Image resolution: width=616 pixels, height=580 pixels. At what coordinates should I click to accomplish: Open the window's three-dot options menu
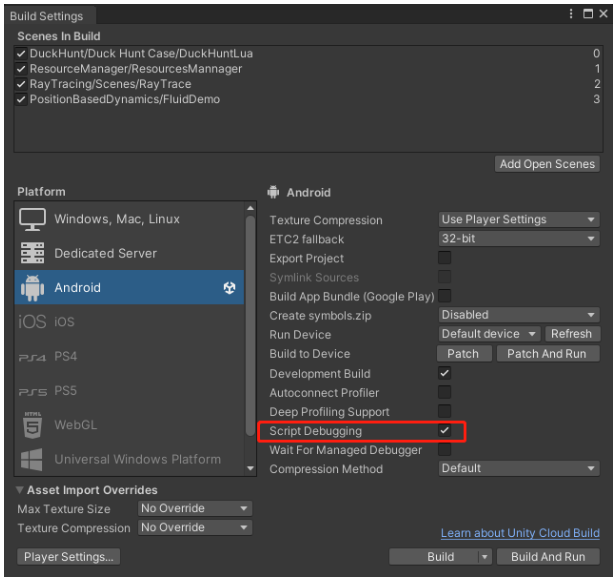571,14
